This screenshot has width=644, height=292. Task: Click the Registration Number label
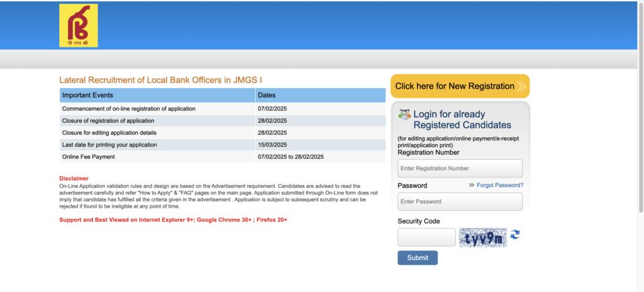pyautogui.click(x=428, y=152)
